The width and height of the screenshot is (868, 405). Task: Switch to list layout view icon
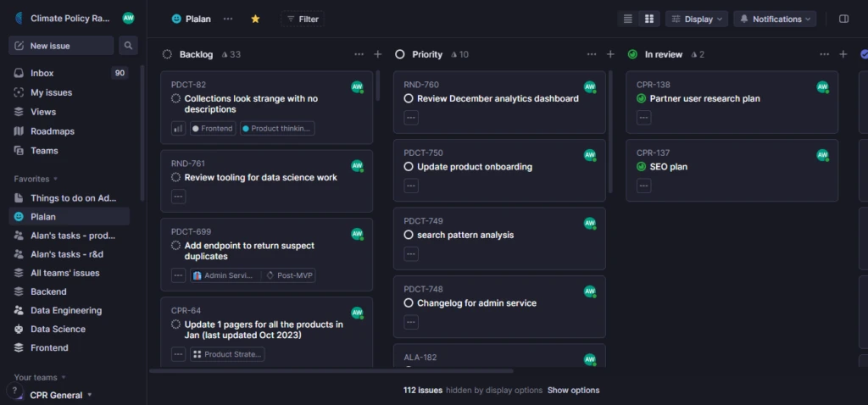tap(628, 19)
